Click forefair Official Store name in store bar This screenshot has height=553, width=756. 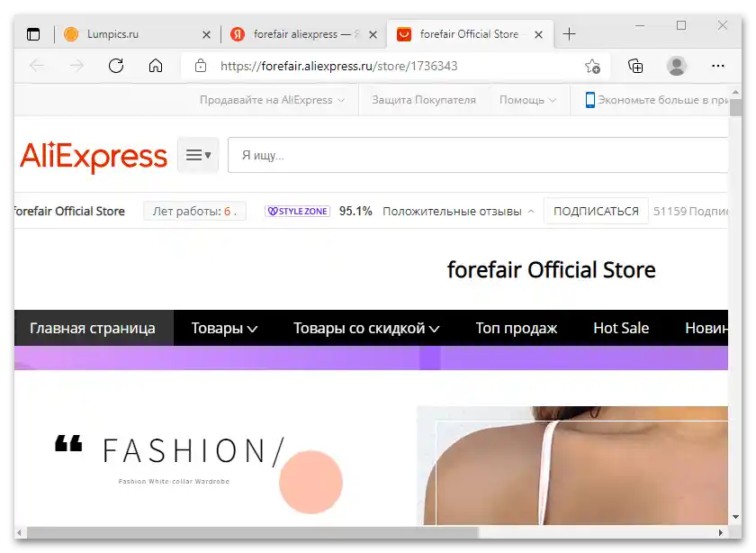pos(69,212)
